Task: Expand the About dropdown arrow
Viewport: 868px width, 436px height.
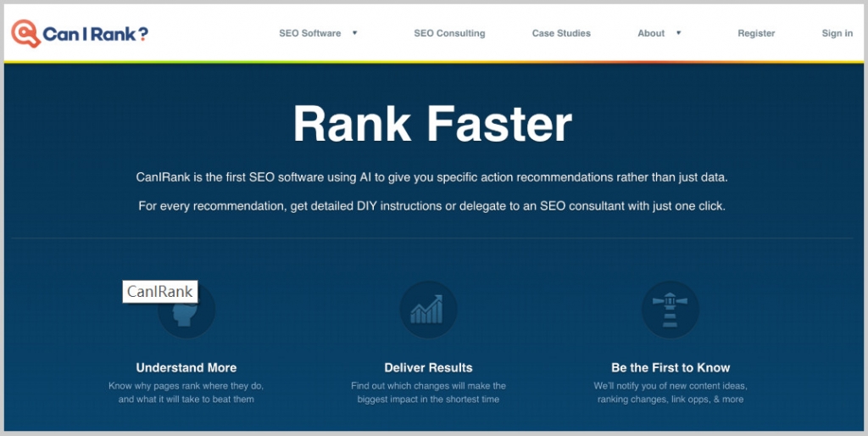Action: point(678,33)
